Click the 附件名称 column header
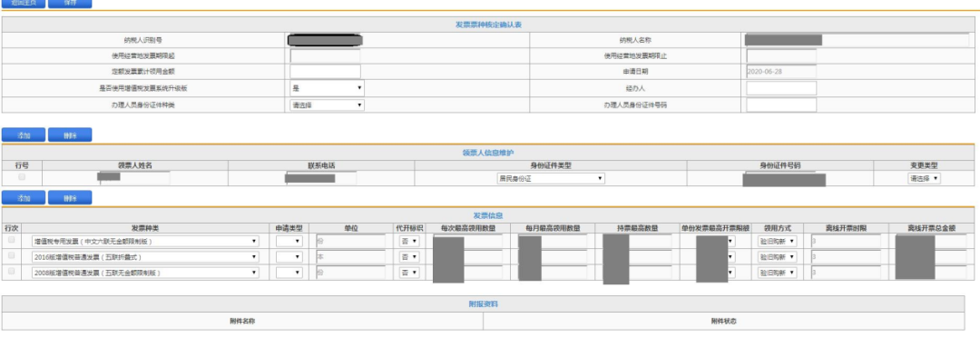 242,321
